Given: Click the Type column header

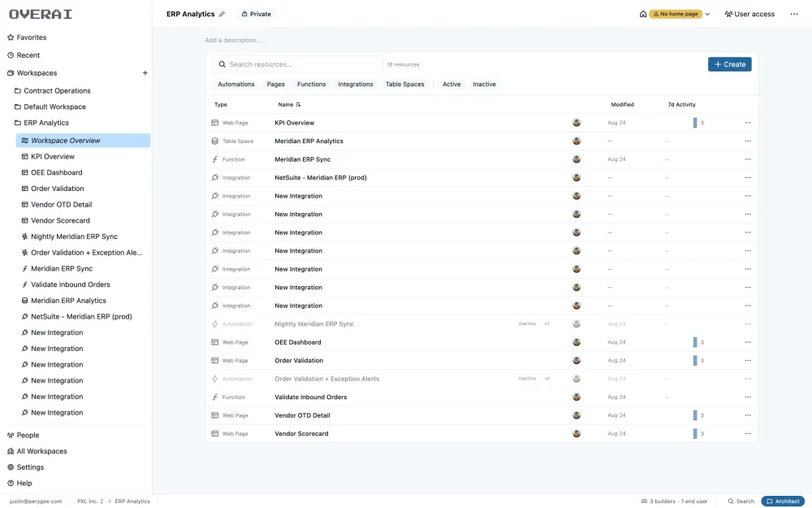Looking at the screenshot, I should coord(221,105).
